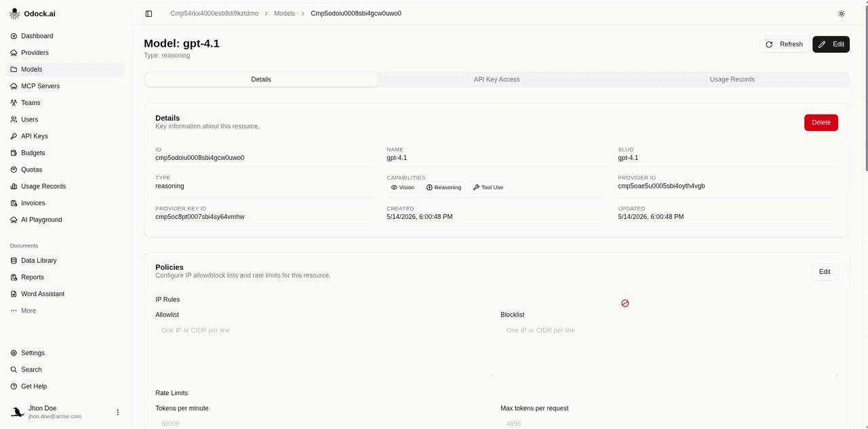Click the Tokens per minute field
The width and height of the screenshot is (868, 429).
click(x=324, y=424)
